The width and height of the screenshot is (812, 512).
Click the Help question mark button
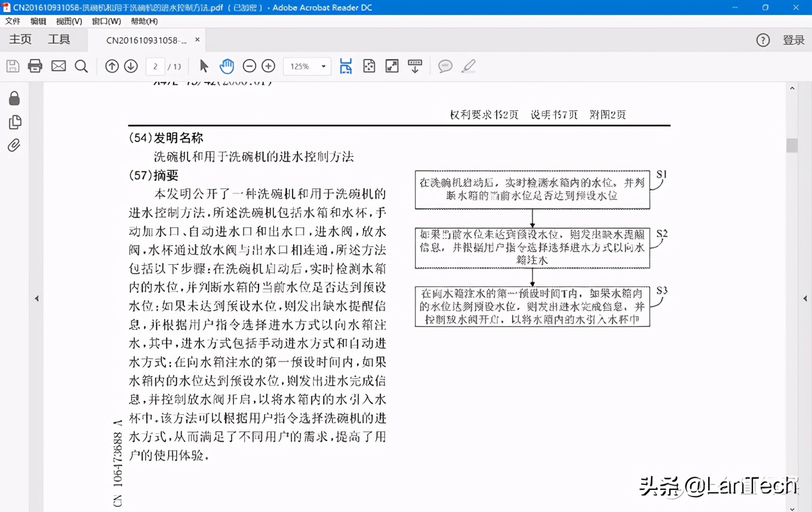[x=762, y=39]
